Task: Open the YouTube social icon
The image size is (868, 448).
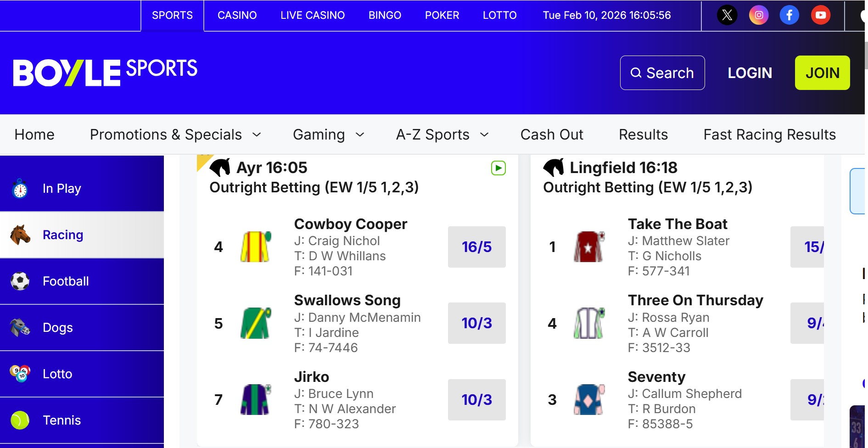Action: (820, 15)
